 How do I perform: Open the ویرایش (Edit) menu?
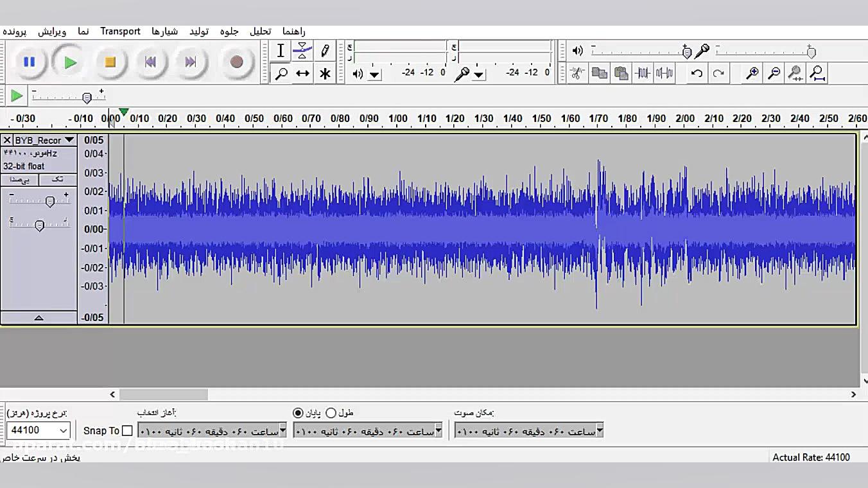pos(52,31)
